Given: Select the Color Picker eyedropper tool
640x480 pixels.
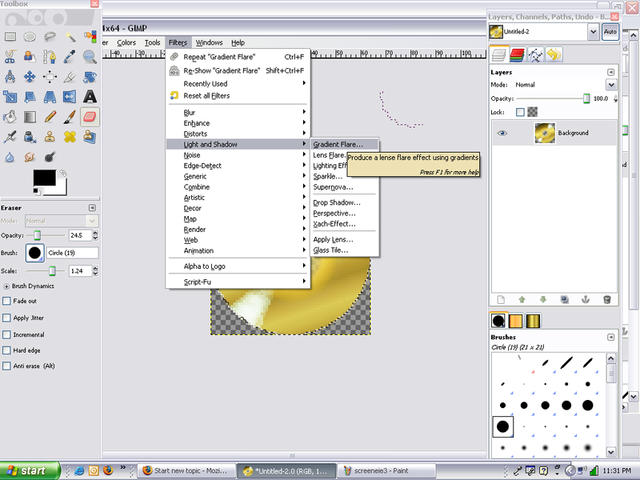Looking at the screenshot, I should [70, 57].
